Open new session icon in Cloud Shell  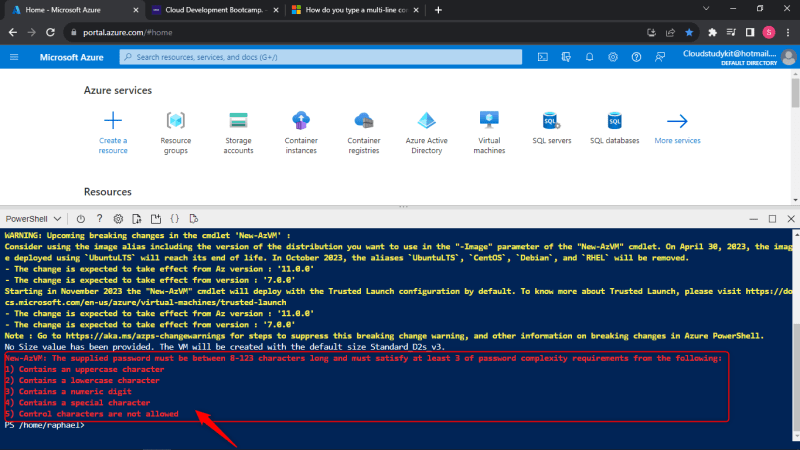click(156, 219)
